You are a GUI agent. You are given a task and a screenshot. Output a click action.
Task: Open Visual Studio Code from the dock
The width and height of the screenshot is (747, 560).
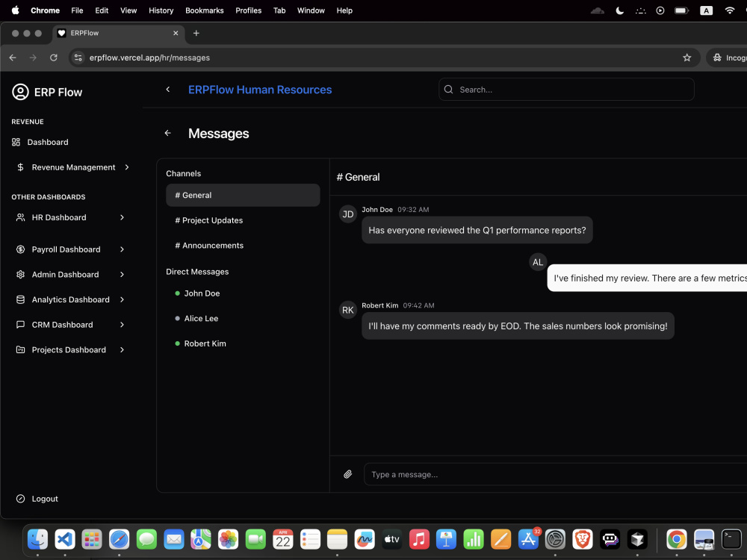(65, 540)
